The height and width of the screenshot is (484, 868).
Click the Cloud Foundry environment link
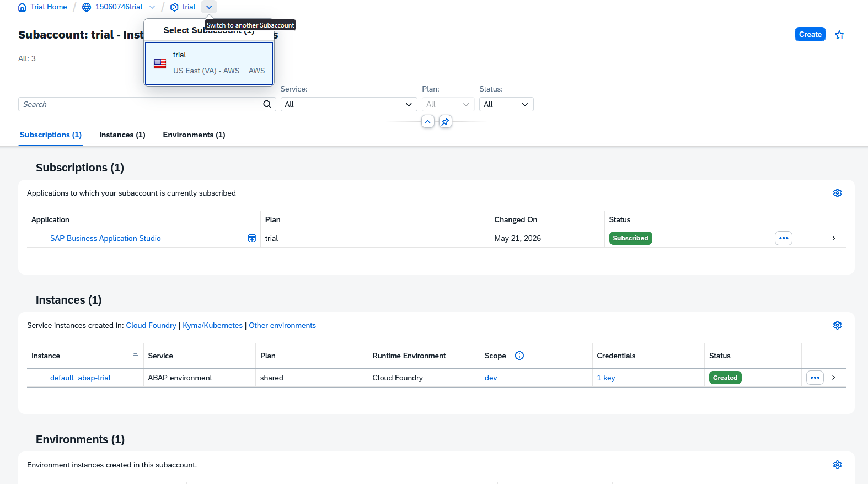click(151, 325)
